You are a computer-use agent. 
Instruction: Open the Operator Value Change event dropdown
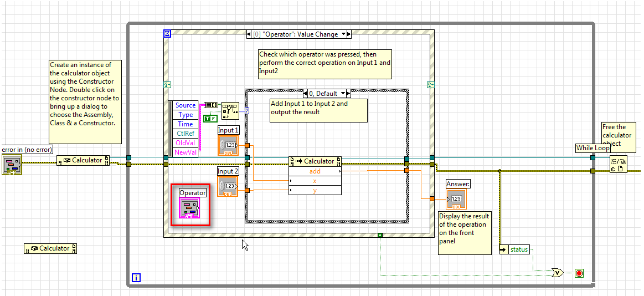pos(343,34)
